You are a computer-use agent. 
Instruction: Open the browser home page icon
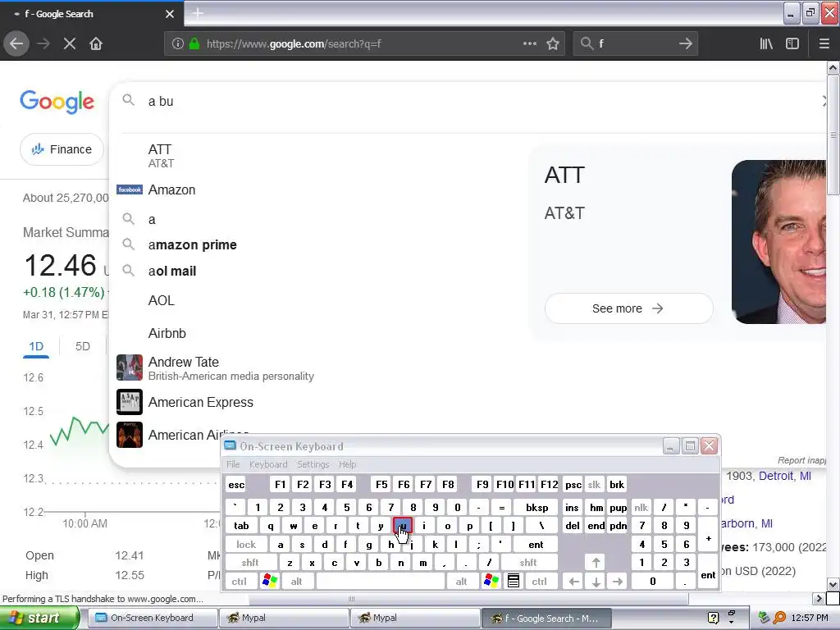(96, 43)
